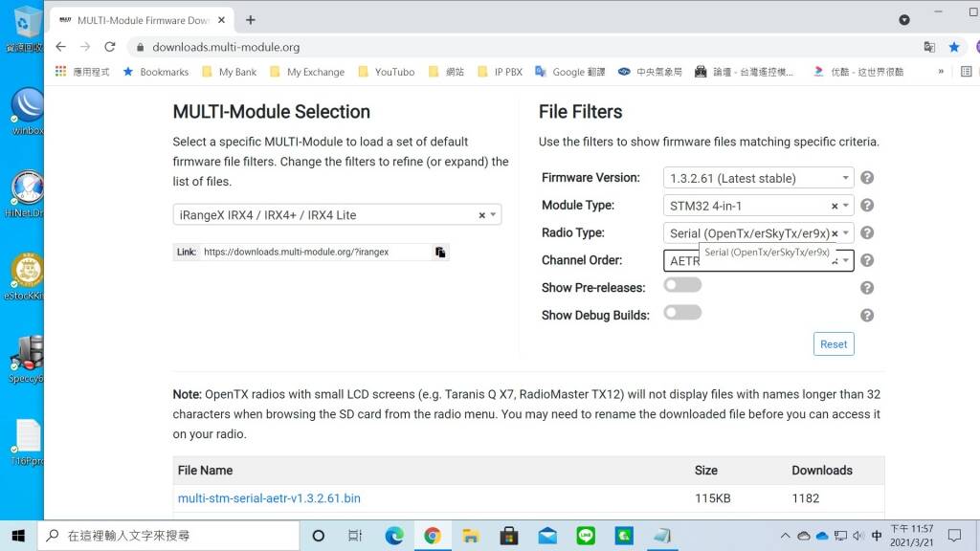Switch to Chrome on the taskbar
This screenshot has height=551, width=980.
pos(432,536)
